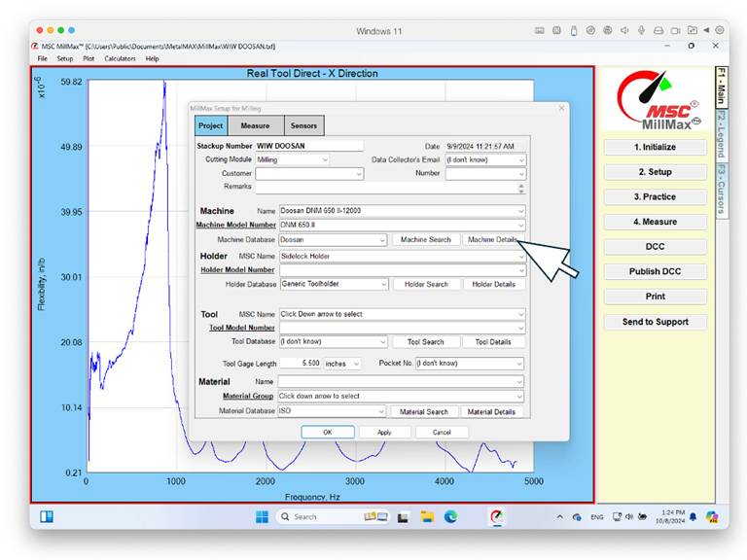Click the microphone icon in Parallels title bar

(641, 30)
